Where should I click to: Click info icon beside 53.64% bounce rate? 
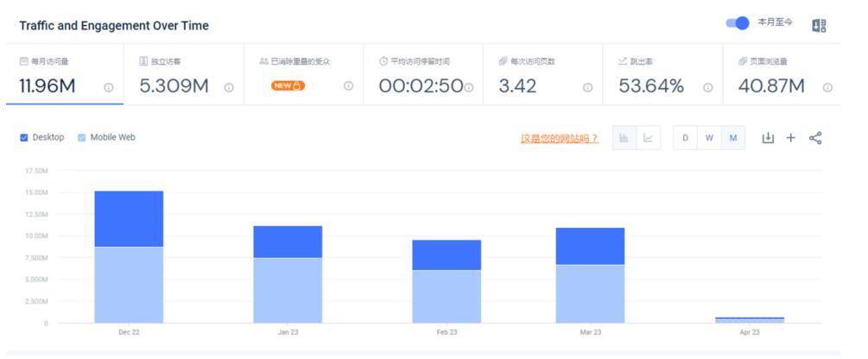pyautogui.click(x=707, y=87)
